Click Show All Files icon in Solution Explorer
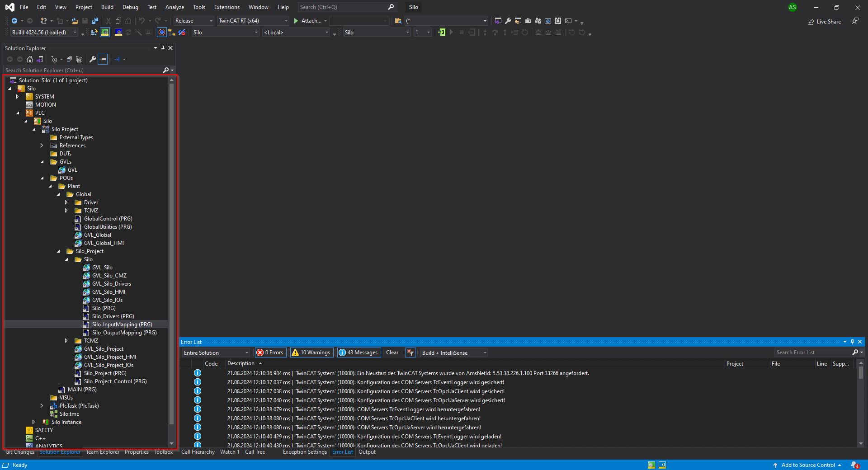 (79, 59)
